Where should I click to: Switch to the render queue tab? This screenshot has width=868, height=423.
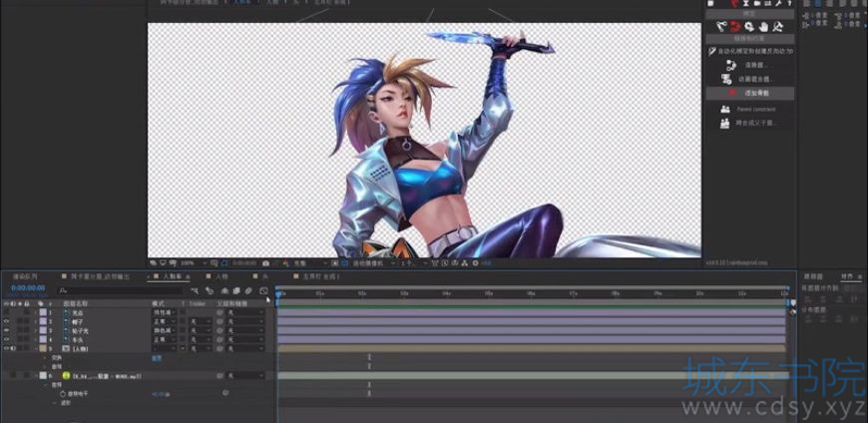pyautogui.click(x=25, y=276)
